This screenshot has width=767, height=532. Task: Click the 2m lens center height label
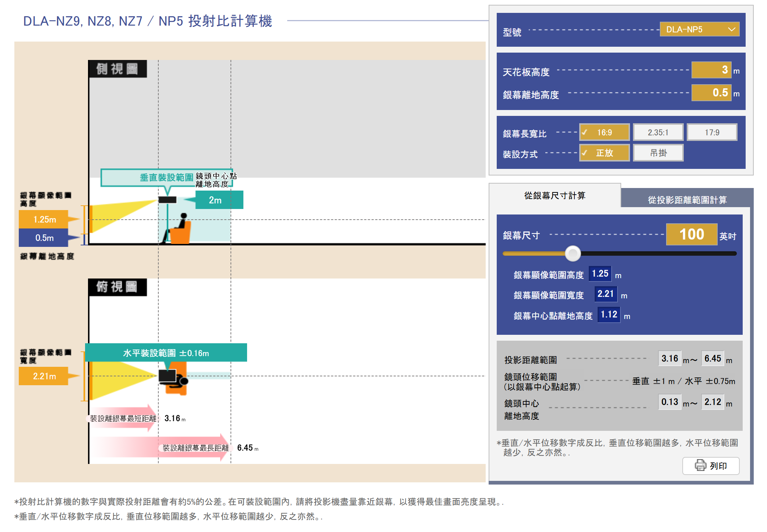pos(219,200)
